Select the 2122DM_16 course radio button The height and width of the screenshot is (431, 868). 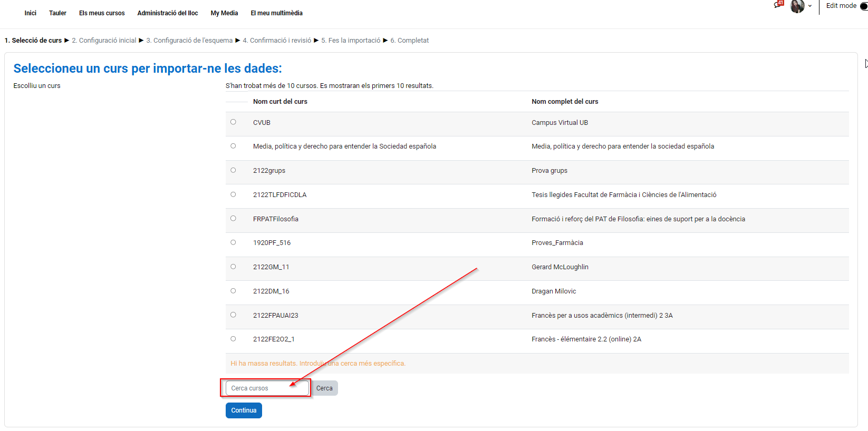(x=233, y=291)
